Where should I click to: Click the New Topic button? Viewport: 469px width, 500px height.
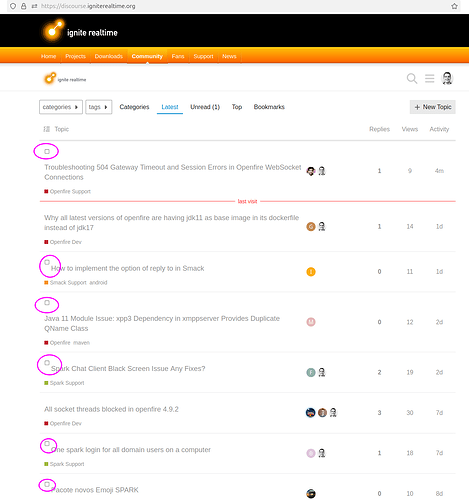click(433, 107)
